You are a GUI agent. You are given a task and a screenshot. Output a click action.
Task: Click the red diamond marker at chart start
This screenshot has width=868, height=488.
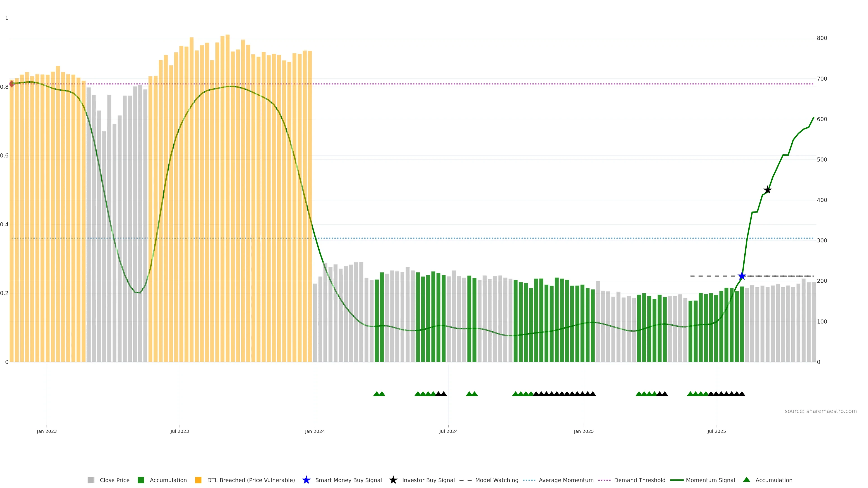[x=12, y=84]
